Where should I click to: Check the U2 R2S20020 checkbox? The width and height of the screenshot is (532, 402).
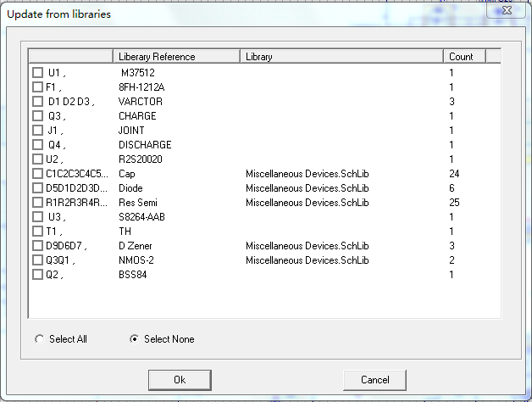pyautogui.click(x=37, y=159)
